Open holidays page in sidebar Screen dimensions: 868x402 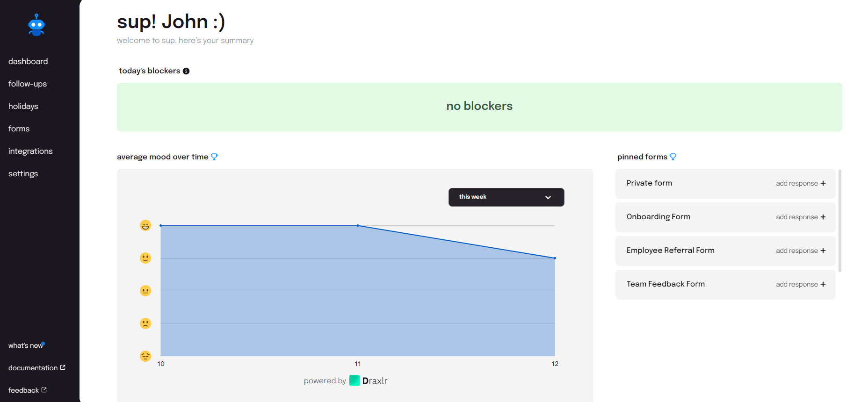click(23, 106)
